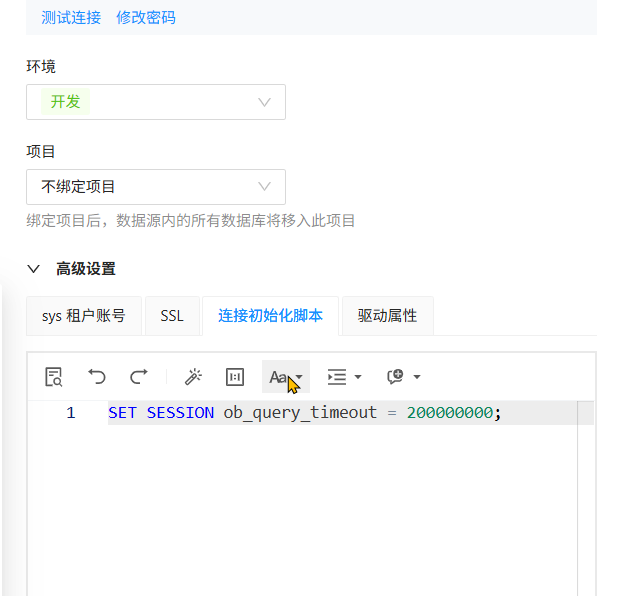Click the SESSION keyword in the script

(180, 413)
